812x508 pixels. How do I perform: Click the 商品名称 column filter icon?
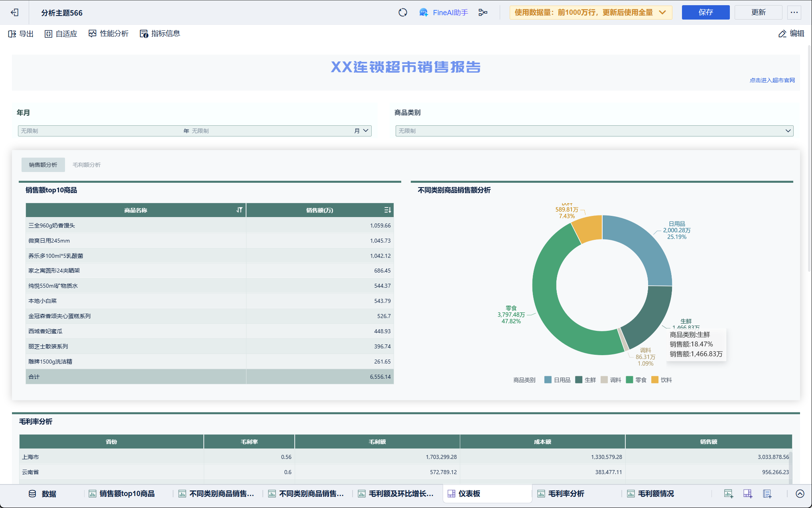[x=239, y=210]
